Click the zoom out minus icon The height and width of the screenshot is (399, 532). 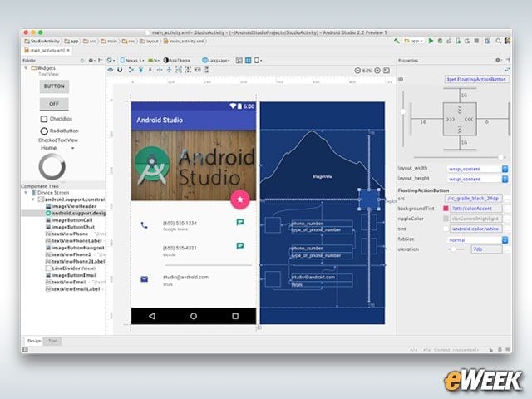click(x=357, y=71)
